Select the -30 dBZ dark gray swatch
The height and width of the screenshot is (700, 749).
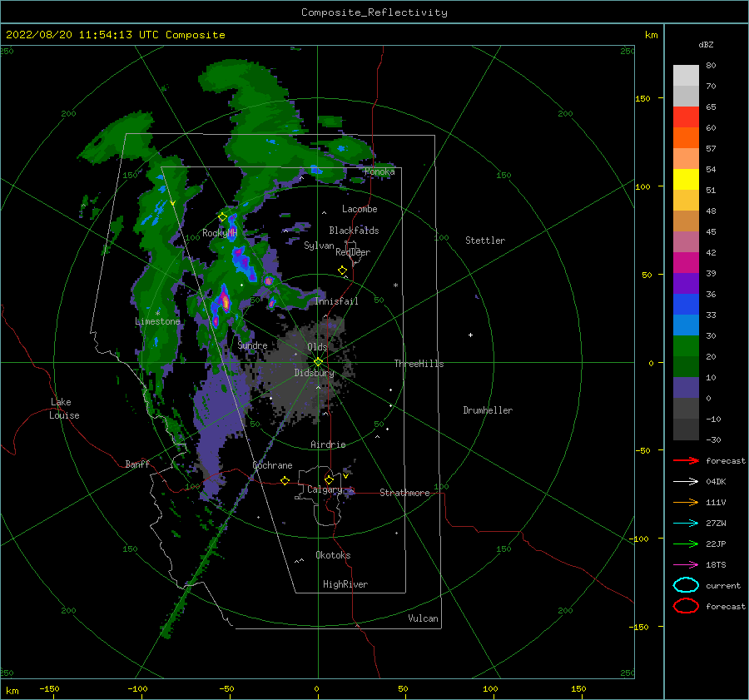coord(686,429)
